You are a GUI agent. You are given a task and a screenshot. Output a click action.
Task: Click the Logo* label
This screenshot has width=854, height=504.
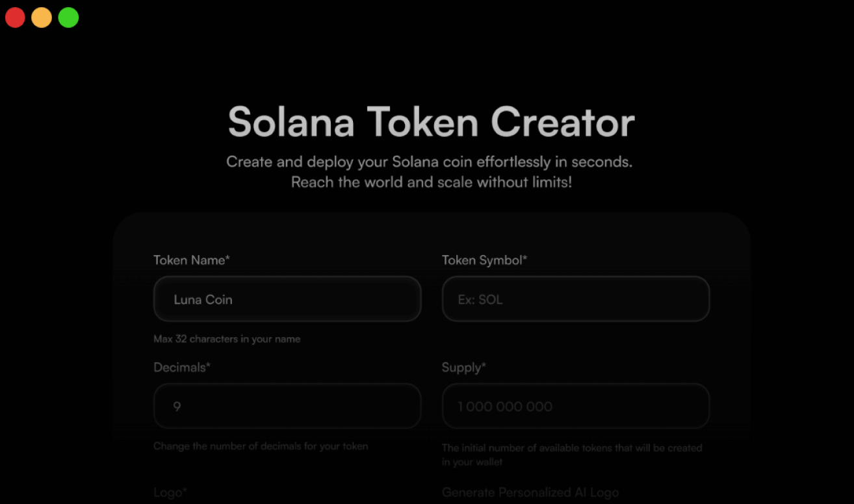tap(170, 492)
